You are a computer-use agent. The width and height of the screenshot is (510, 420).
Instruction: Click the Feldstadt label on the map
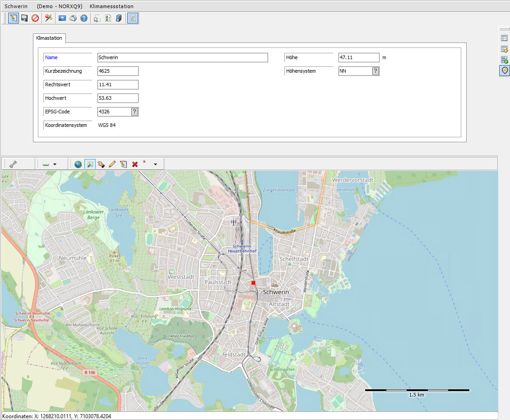click(x=234, y=355)
